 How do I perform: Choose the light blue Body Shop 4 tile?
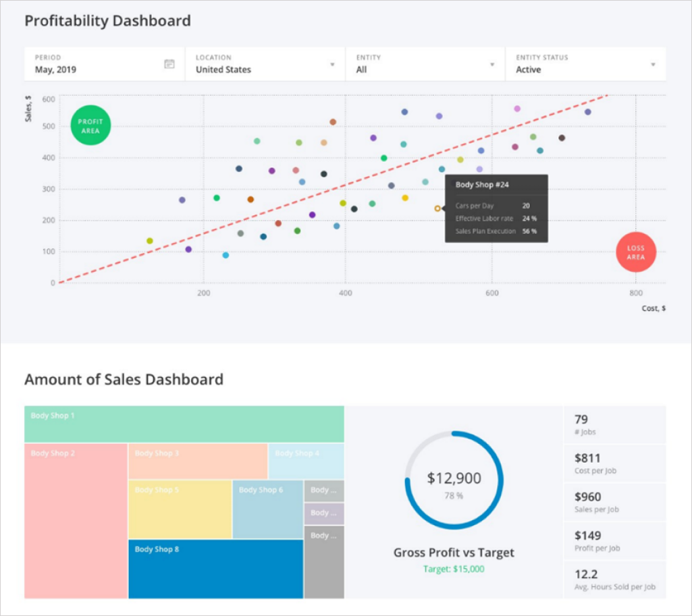coord(306,461)
